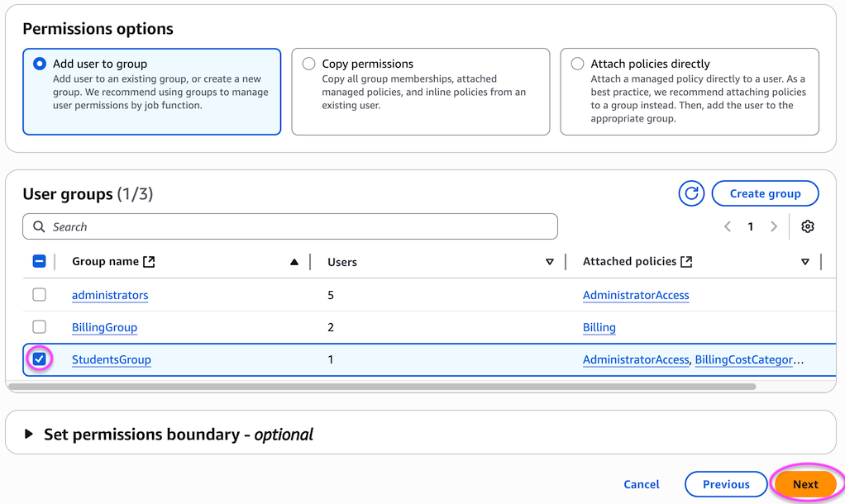Image resolution: width=845 pixels, height=504 pixels.
Task: Select Copy permissions option
Action: coord(309,64)
